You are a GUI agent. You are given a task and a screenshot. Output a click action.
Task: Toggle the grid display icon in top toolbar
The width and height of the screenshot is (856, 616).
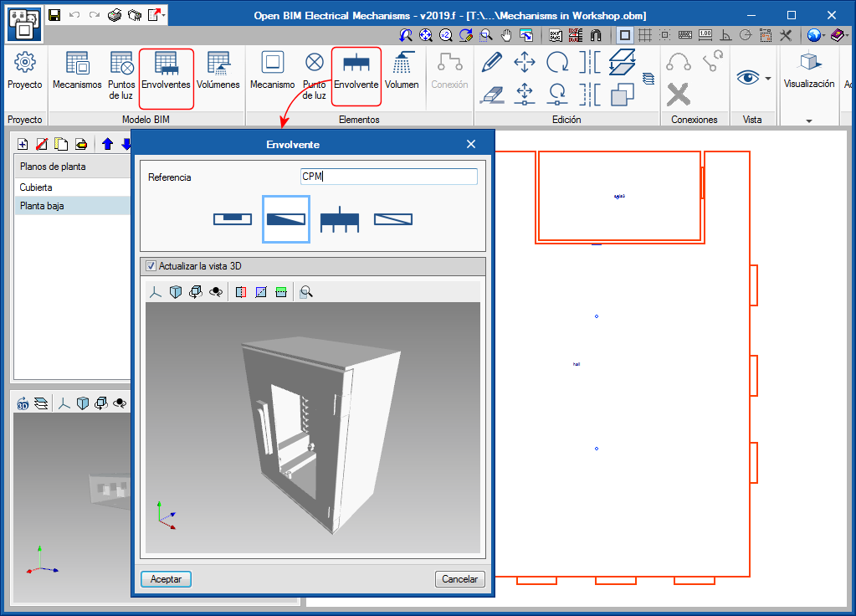pos(645,35)
